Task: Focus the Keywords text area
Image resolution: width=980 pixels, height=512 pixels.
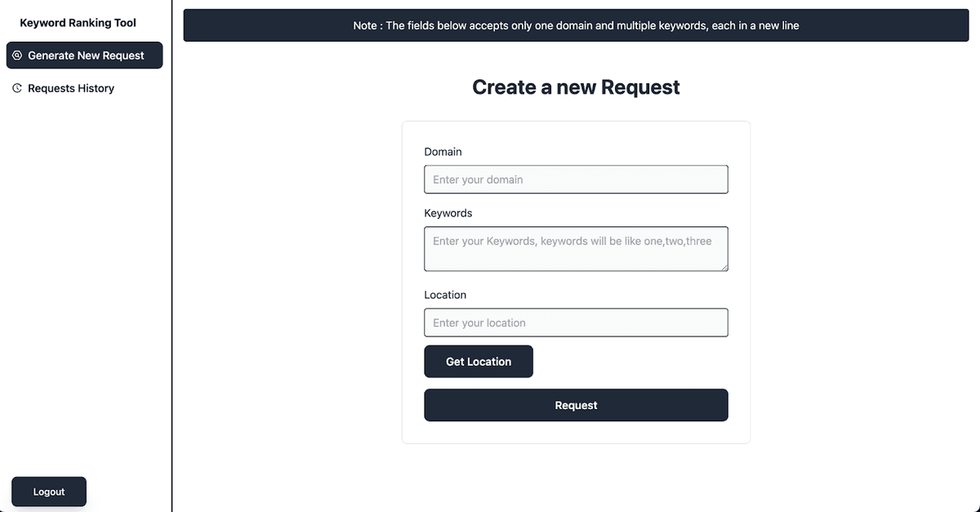Action: tap(576, 248)
